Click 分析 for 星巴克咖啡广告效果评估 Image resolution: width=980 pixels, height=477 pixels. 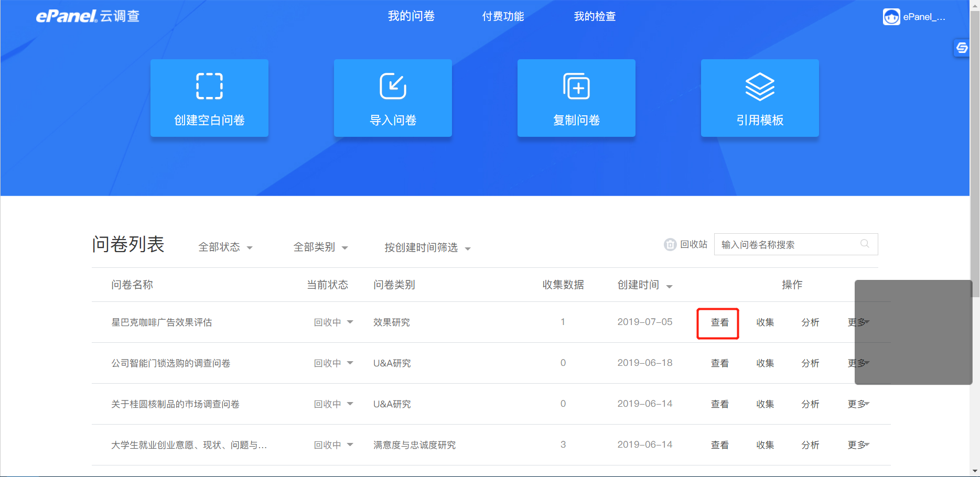tap(810, 322)
